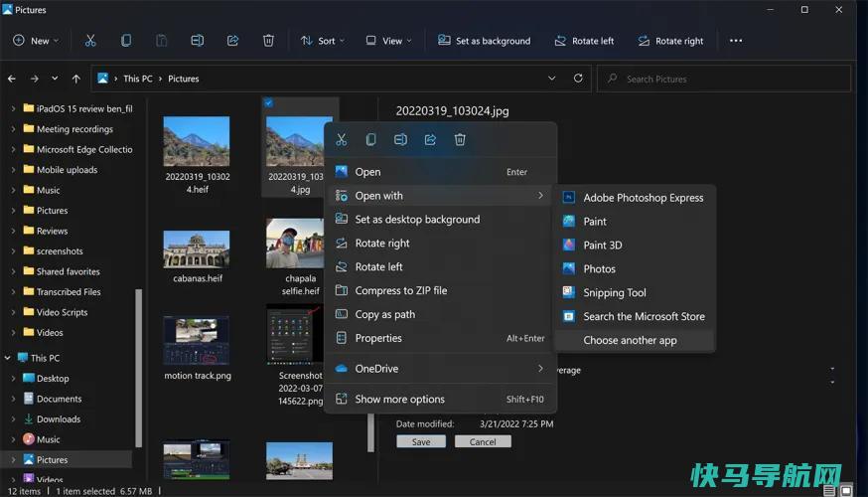Click the Cancel button in the details pane
868x497 pixels.
point(483,441)
